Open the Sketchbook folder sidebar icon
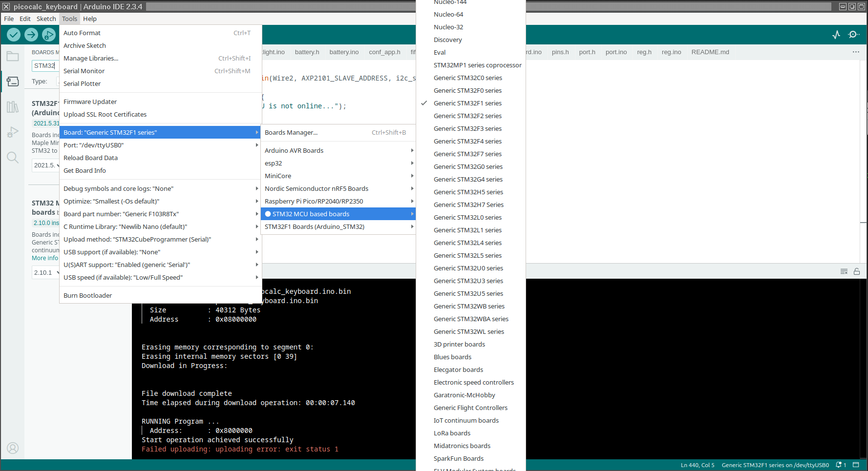868x471 pixels. tap(13, 56)
